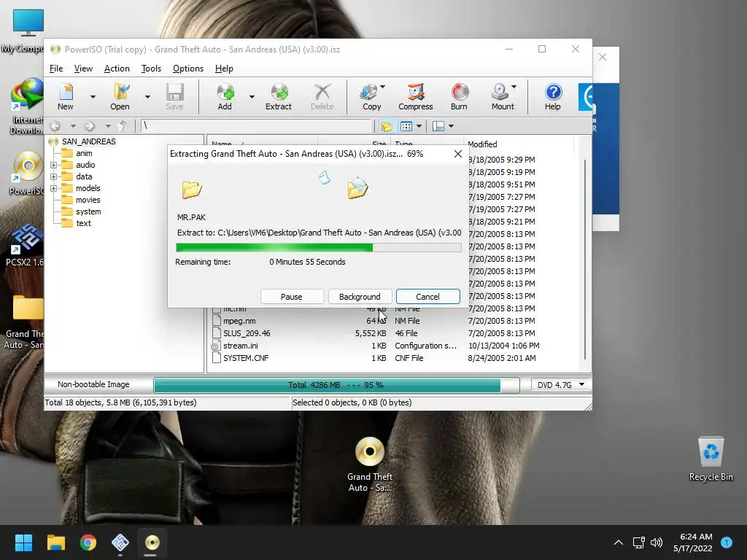Select the SLUS_209.46 file
Screen dimensions: 747x560
click(x=247, y=333)
